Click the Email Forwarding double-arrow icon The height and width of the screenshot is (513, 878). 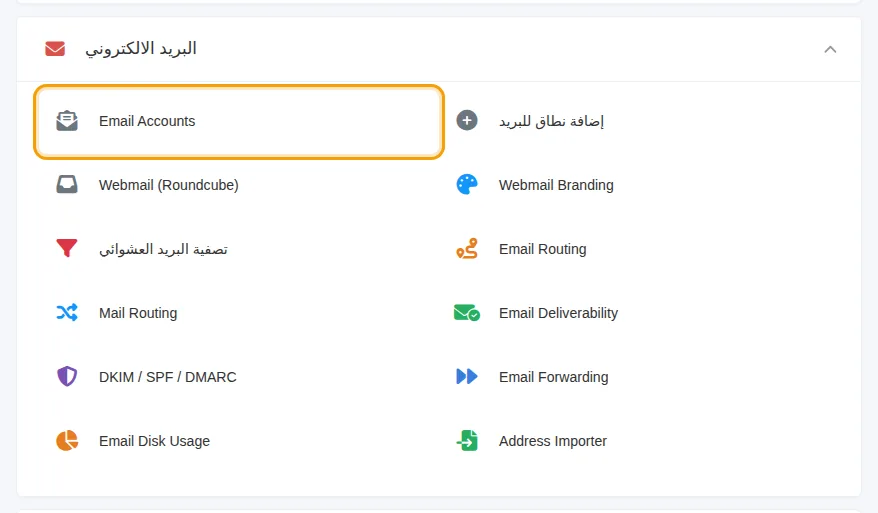coord(466,376)
